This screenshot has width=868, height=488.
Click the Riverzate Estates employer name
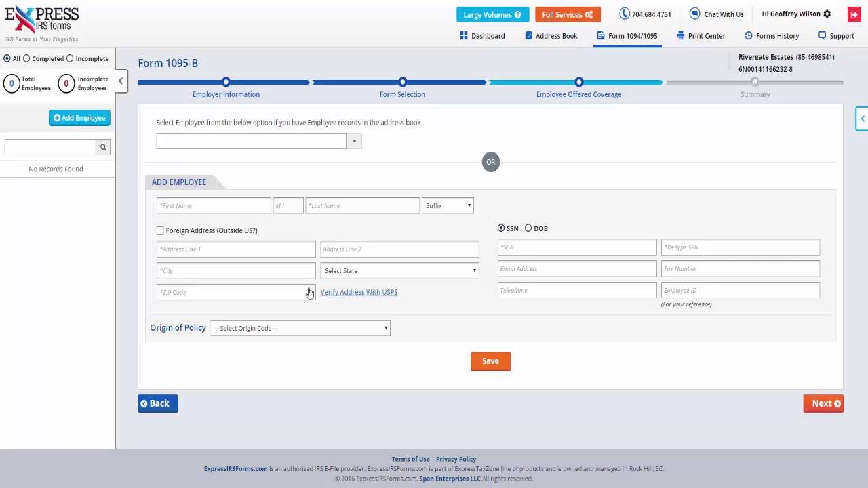point(766,57)
